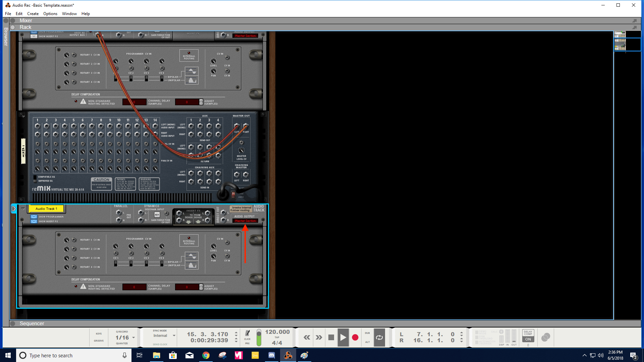Click mixer channel 1 left audio input jack
Image resolution: width=644 pixels, height=362 pixels.
point(38,126)
